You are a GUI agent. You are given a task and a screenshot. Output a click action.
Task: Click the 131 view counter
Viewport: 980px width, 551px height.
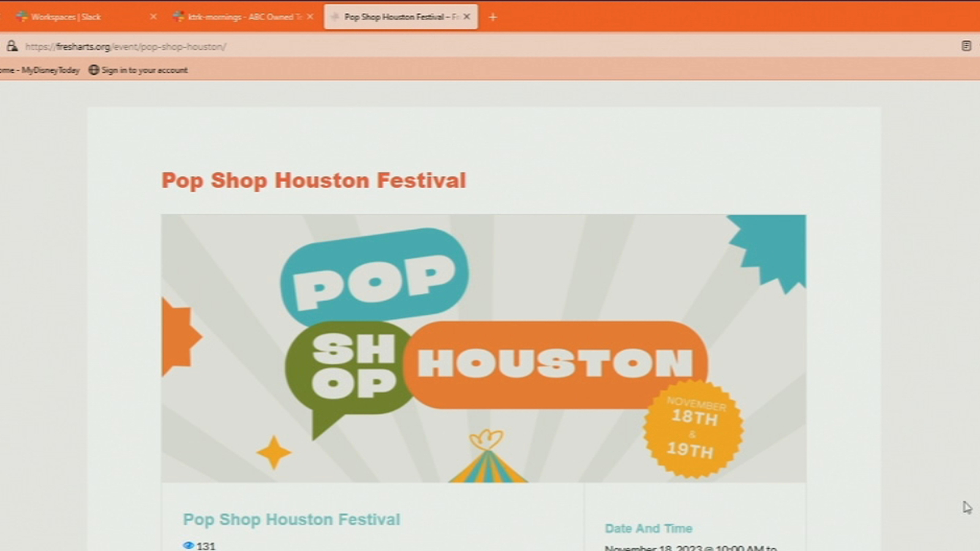pyautogui.click(x=206, y=546)
